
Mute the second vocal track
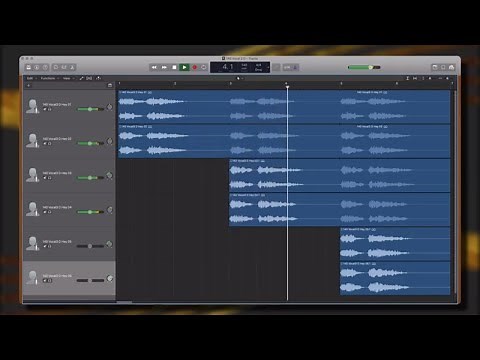[x=45, y=143]
